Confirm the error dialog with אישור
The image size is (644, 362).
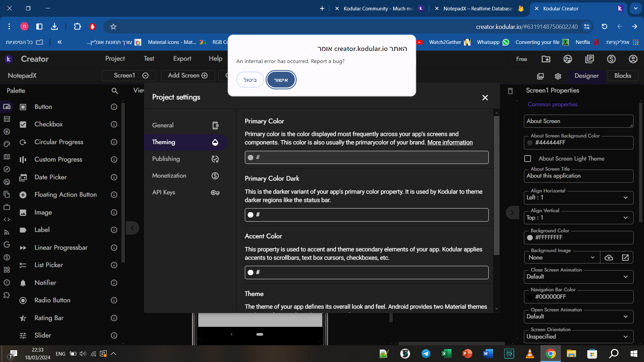point(281,79)
